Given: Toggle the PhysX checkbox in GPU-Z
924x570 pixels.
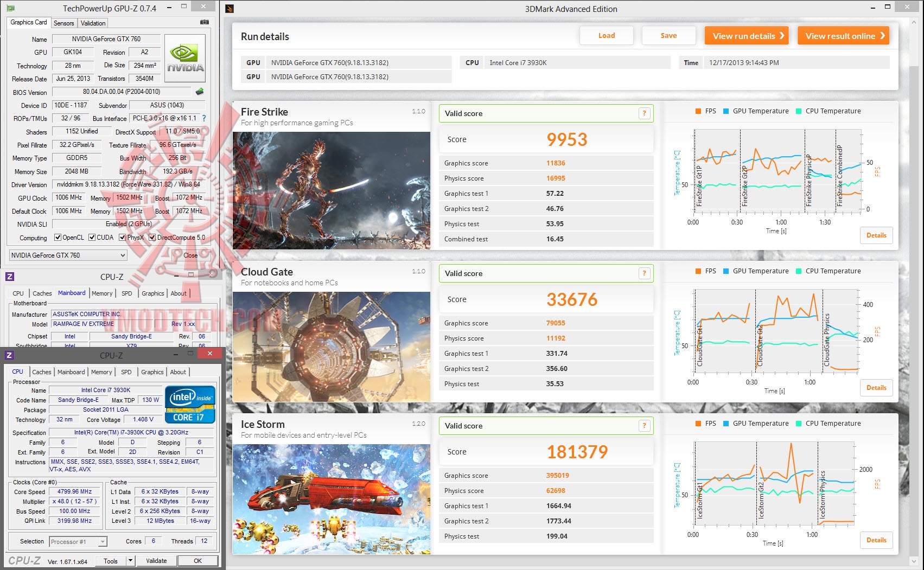Looking at the screenshot, I should (x=123, y=238).
